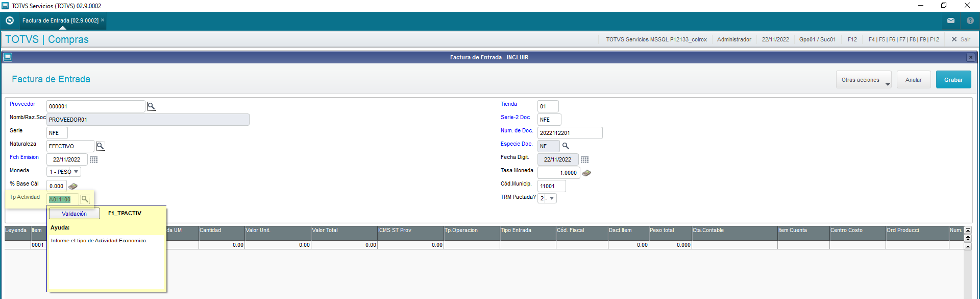
Task: Click the Cód.Municip. field 11001
Action: (x=552, y=186)
